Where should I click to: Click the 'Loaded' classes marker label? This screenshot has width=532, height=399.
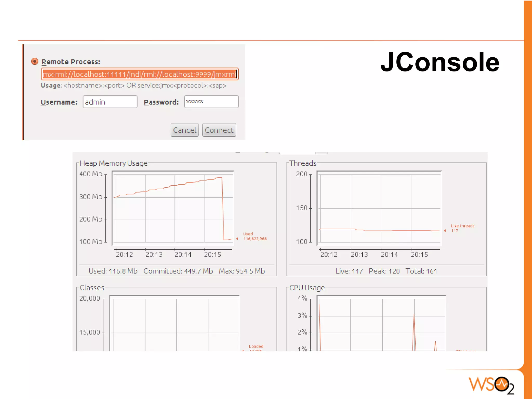[x=256, y=346]
